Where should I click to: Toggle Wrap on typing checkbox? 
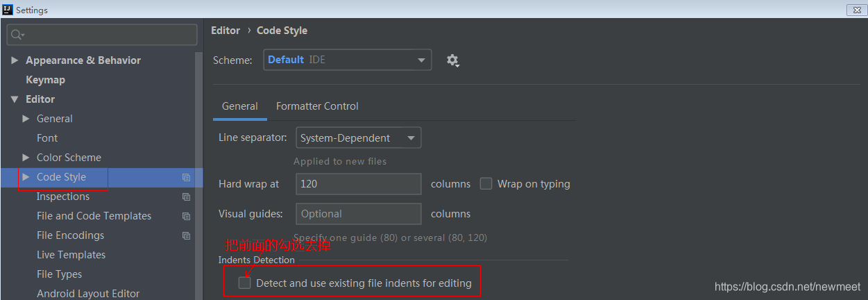tap(486, 184)
